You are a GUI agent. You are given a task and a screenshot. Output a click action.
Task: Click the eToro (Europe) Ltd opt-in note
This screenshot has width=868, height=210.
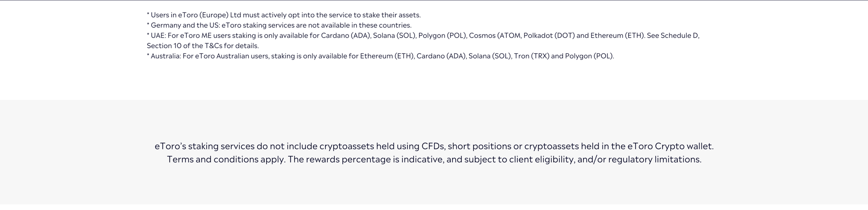tap(284, 15)
